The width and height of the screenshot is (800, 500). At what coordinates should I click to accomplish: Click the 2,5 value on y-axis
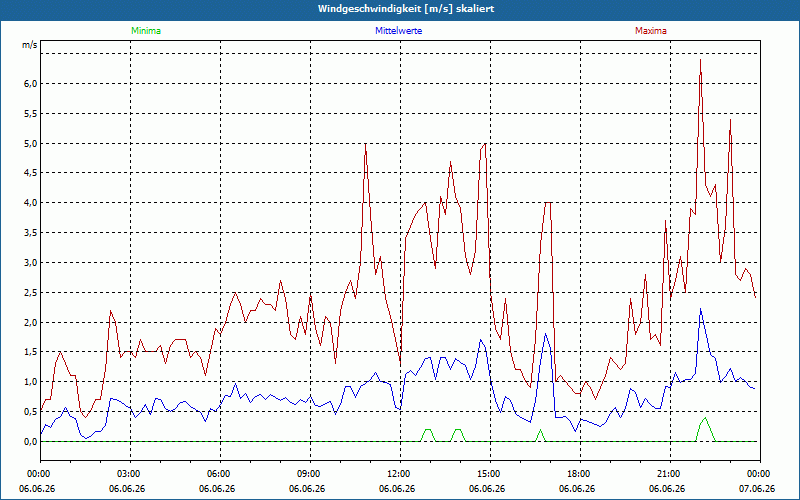(x=31, y=293)
